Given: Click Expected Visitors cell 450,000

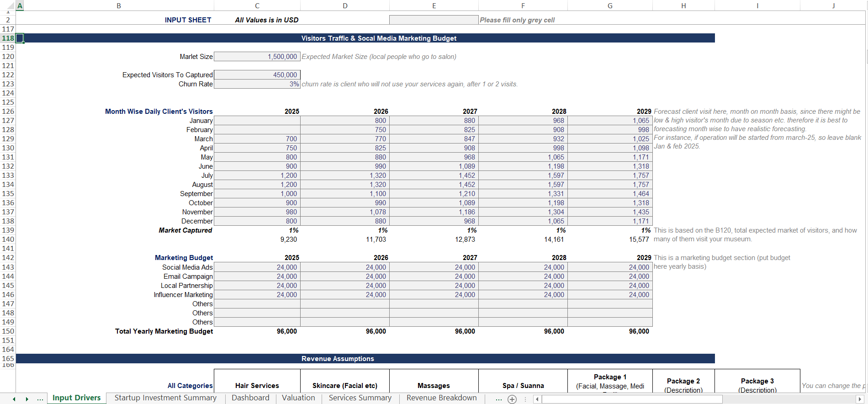Looking at the screenshot, I should (257, 75).
